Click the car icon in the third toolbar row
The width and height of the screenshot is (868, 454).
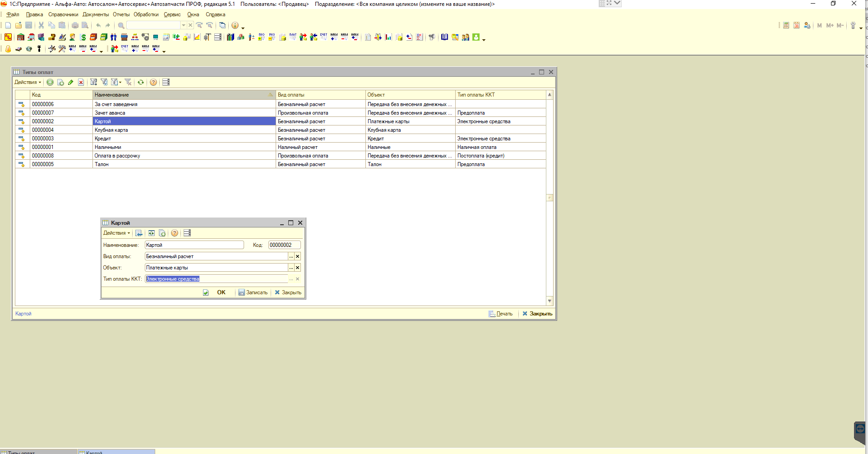[18, 49]
